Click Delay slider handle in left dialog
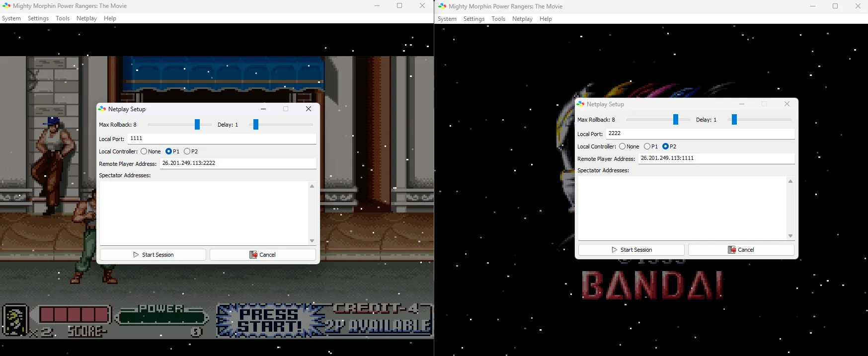The height and width of the screenshot is (356, 868). [x=256, y=125]
